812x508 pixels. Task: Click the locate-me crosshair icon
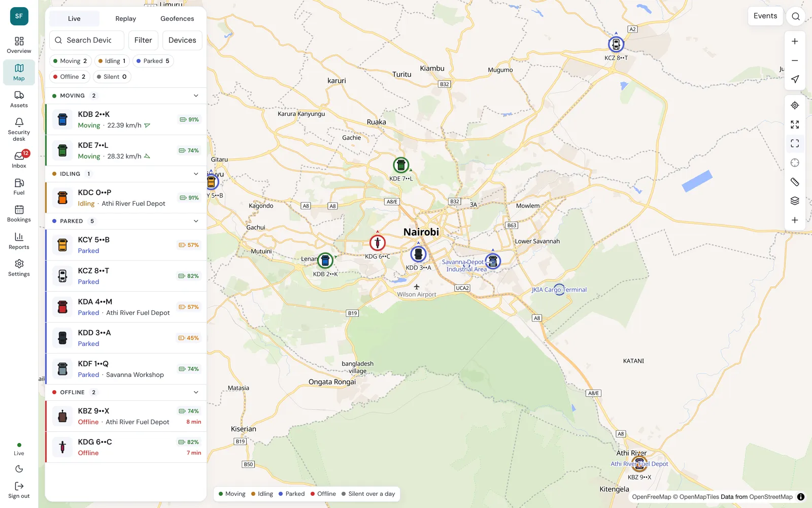(x=795, y=105)
